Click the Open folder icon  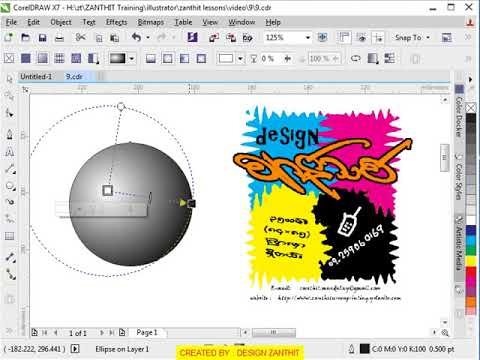(x=26, y=38)
